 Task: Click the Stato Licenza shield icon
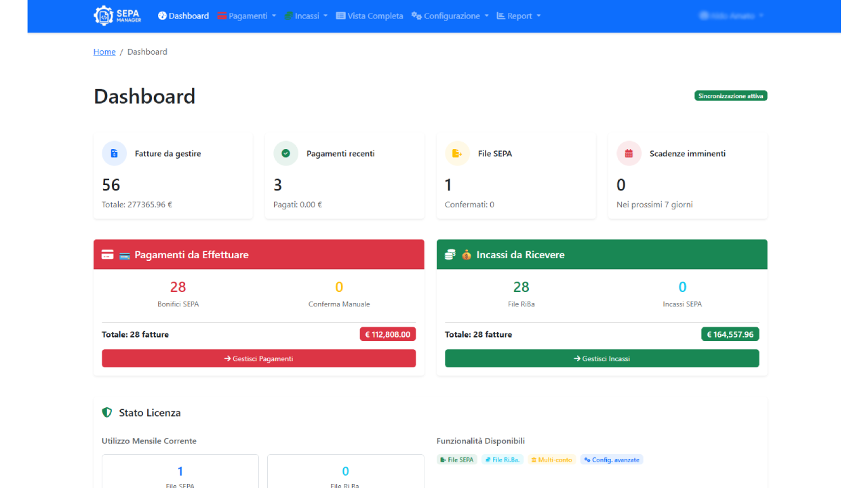click(x=106, y=413)
